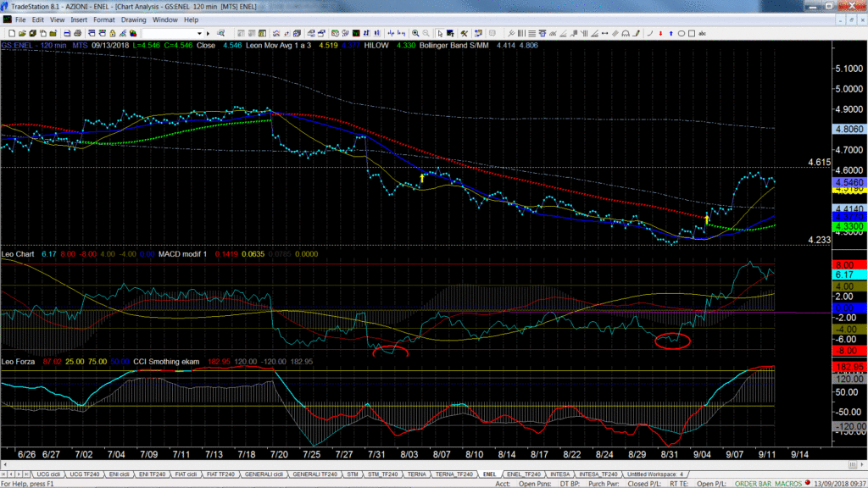Select the blue up arrow drawing tool
Viewport: 868px width, 488px height.
(x=671, y=33)
